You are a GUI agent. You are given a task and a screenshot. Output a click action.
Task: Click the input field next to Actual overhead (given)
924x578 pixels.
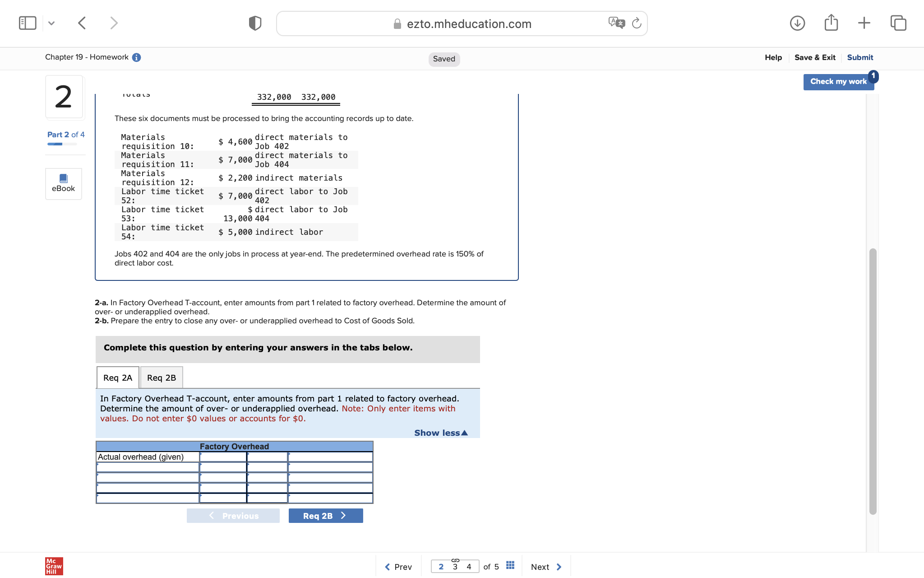coord(223,457)
